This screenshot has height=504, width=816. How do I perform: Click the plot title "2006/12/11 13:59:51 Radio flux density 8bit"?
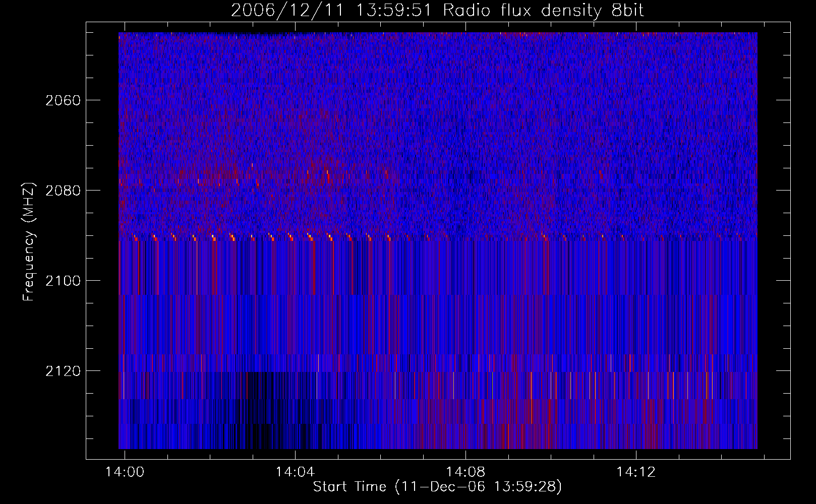pos(438,10)
